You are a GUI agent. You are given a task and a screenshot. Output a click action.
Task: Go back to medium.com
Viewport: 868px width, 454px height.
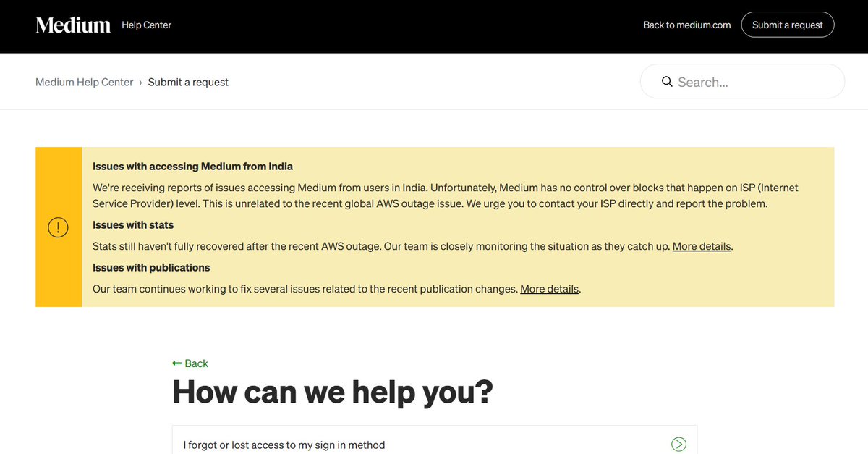tap(687, 25)
